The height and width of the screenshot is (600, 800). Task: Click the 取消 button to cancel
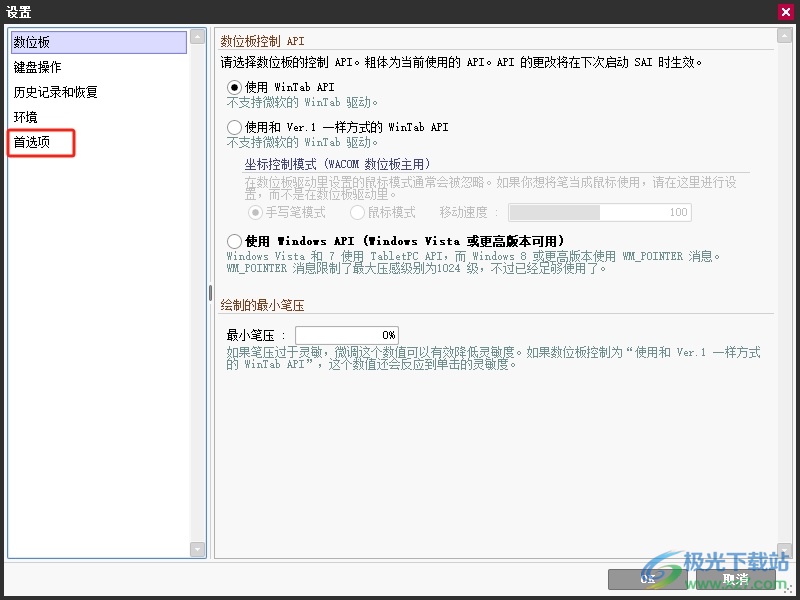[736, 579]
